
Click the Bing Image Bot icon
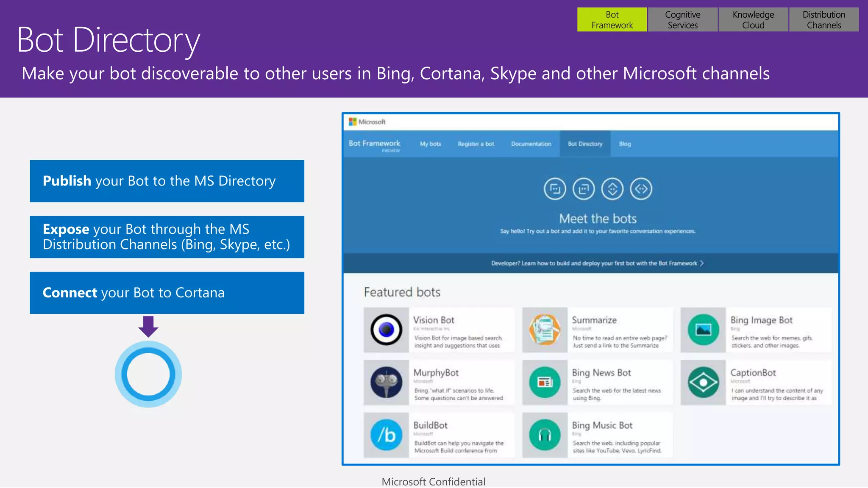(703, 330)
